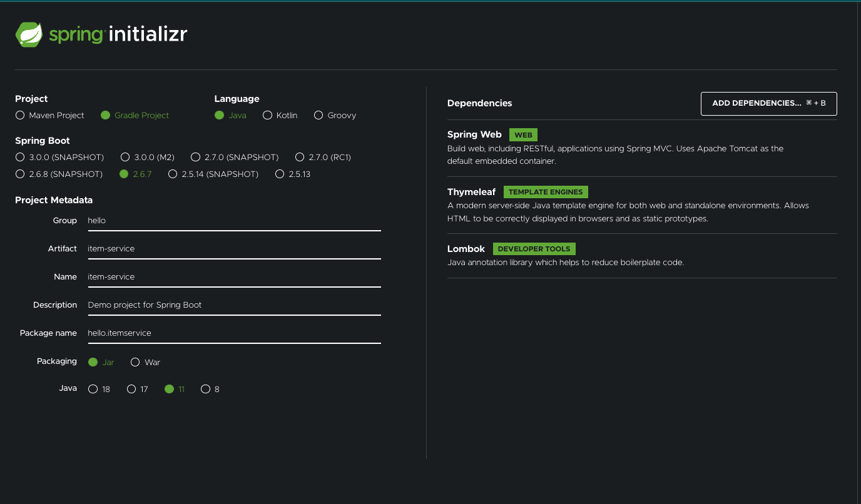Open the Add Dependencies dialog
861x504 pixels.
(x=769, y=103)
